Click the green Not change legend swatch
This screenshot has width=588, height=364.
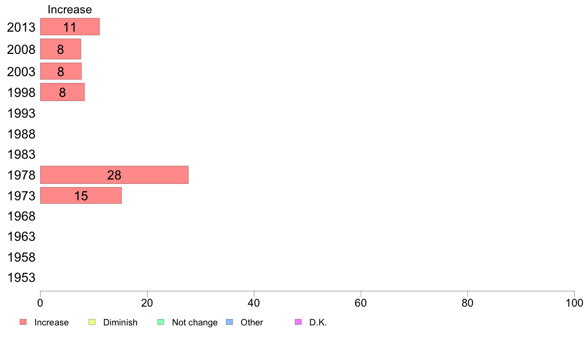coord(161,322)
